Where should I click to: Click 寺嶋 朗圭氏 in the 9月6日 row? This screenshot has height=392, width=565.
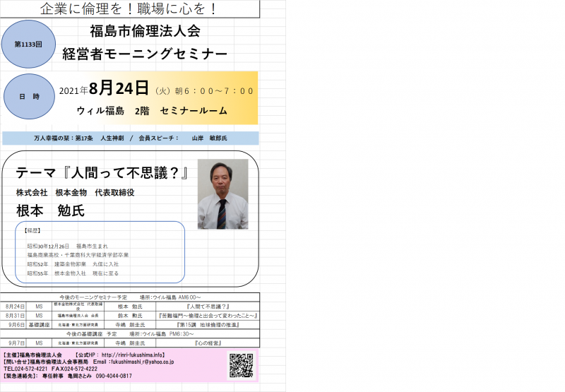point(130,325)
